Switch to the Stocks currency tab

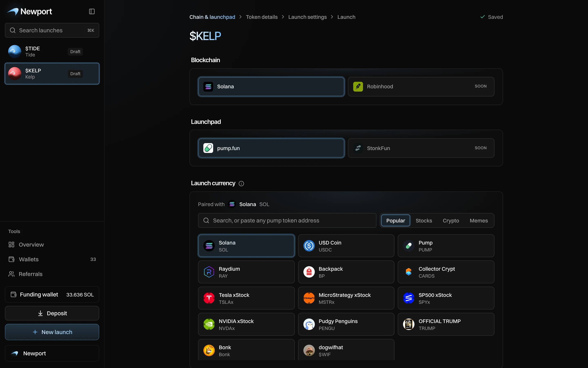(424, 221)
